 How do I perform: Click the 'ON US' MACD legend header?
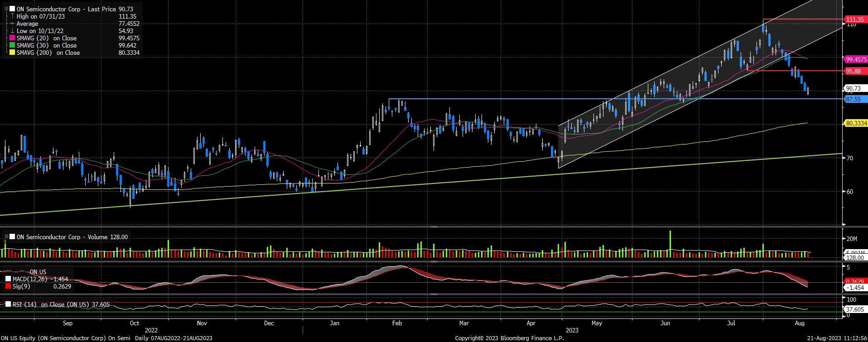pyautogui.click(x=38, y=272)
